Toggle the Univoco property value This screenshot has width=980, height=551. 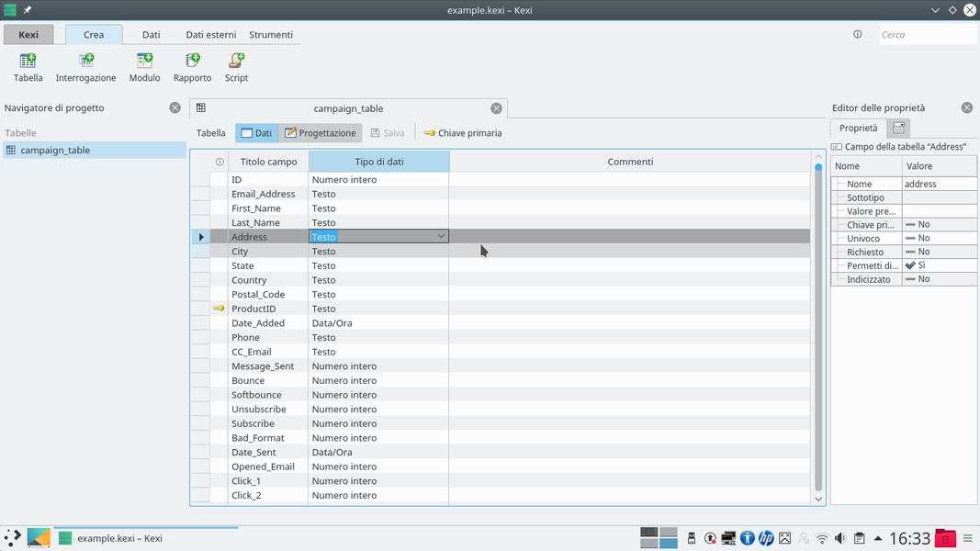939,238
